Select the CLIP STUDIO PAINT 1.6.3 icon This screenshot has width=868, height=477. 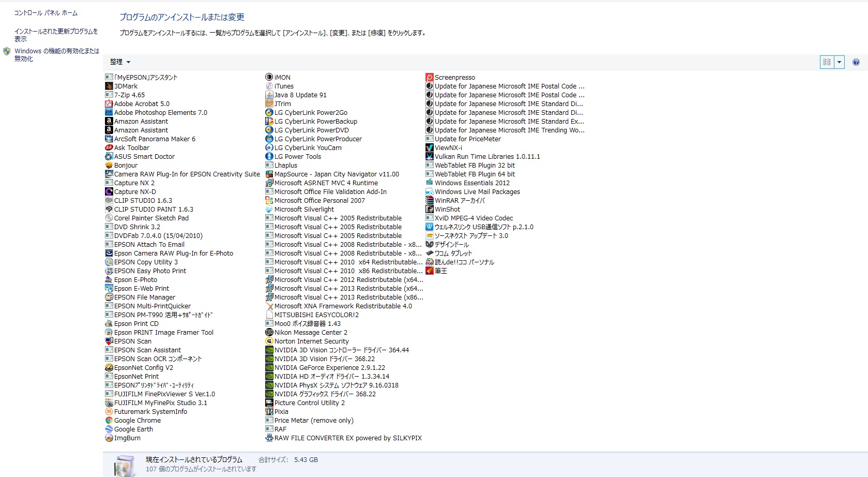[x=109, y=210]
